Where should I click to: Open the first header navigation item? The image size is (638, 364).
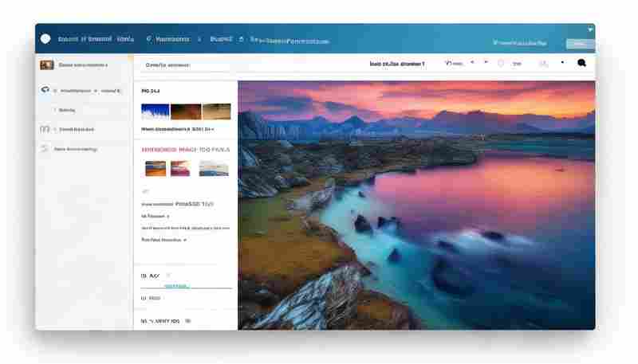(96, 39)
